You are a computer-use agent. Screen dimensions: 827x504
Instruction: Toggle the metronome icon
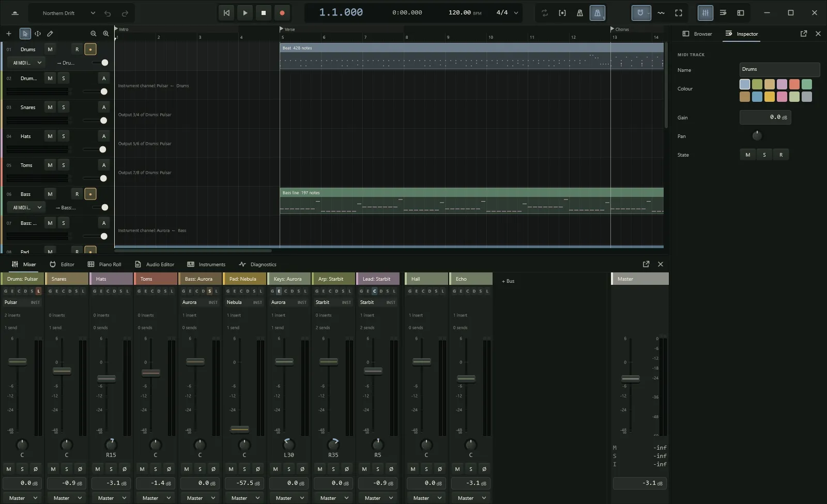pos(580,13)
